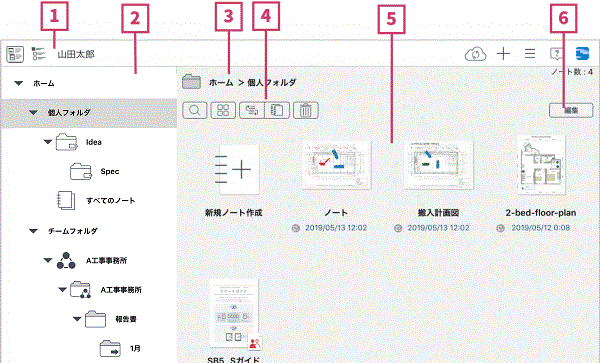
Task: Select 個人フォルダ in the sidebar
Action: [89, 113]
